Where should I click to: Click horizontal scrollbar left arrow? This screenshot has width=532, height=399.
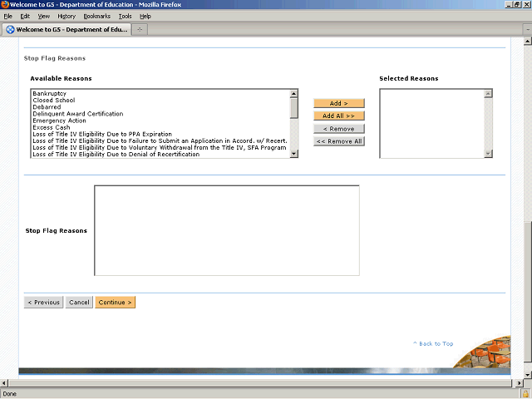point(4,383)
